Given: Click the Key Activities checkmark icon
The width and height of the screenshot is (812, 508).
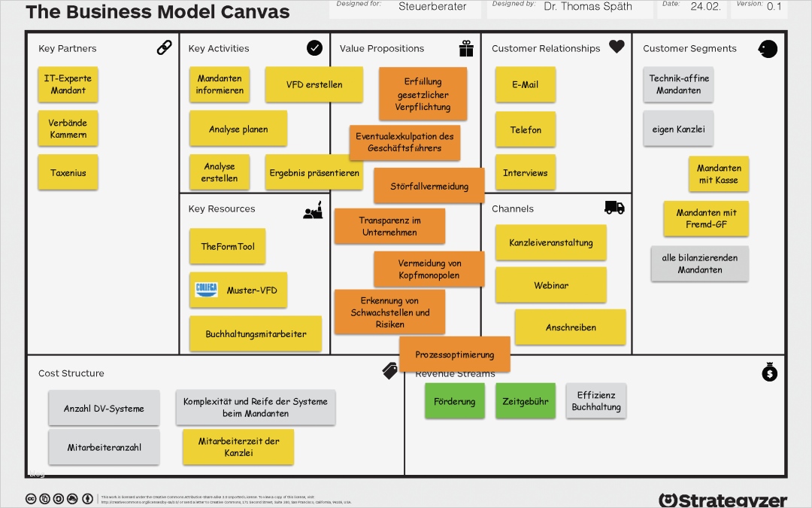Looking at the screenshot, I should click(x=314, y=47).
